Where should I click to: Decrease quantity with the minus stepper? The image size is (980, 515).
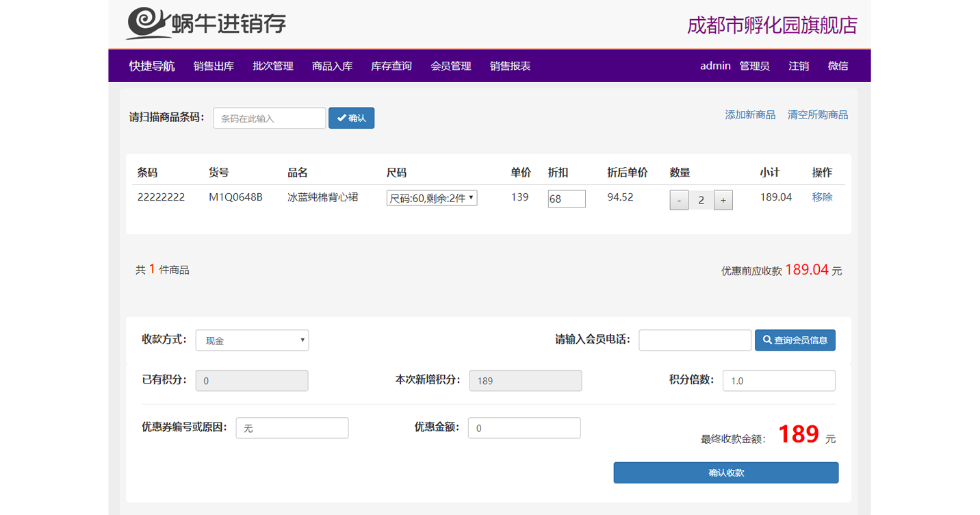pos(679,200)
